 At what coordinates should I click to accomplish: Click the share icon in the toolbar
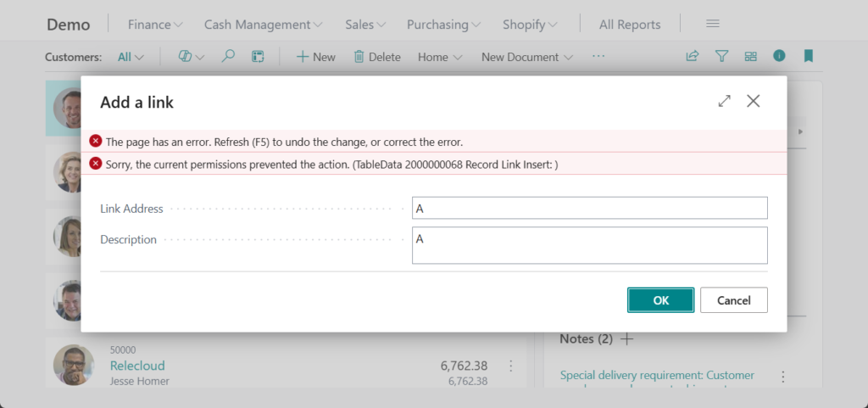pos(693,57)
